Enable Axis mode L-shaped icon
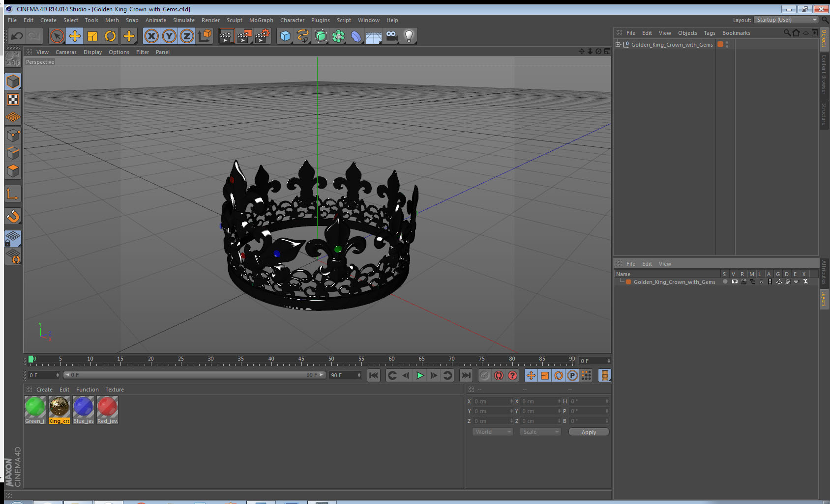 pyautogui.click(x=13, y=194)
